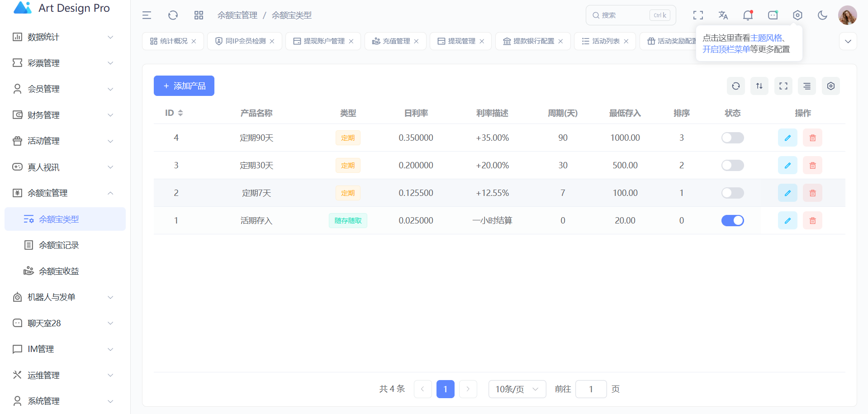
Task: Click the 主题风格 link in tooltip
Action: pos(766,38)
